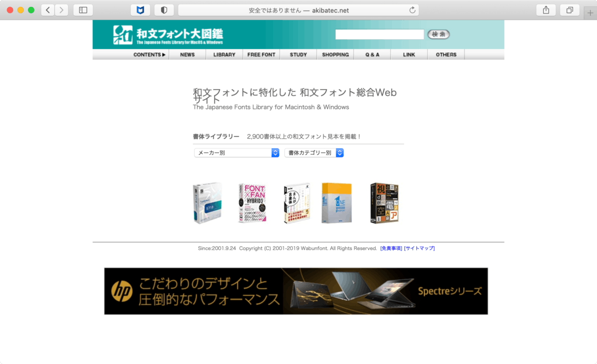Click the 書体ライブラリー heading text

tap(216, 136)
